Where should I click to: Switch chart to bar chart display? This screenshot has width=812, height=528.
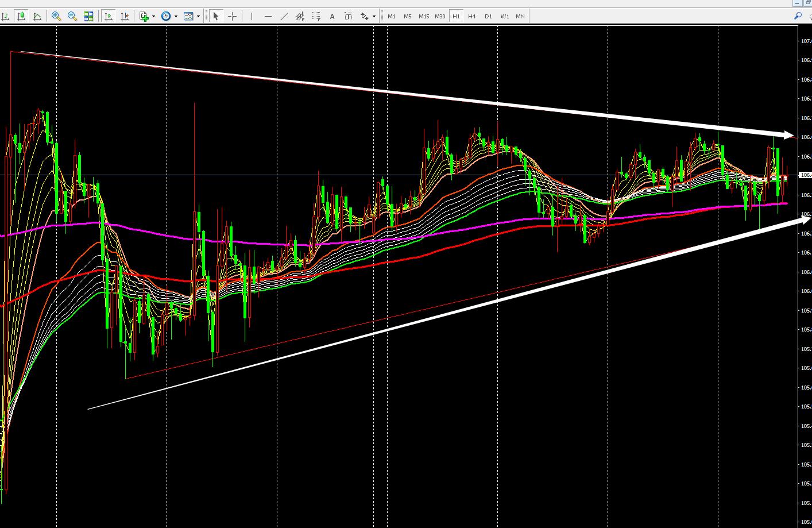5,16
